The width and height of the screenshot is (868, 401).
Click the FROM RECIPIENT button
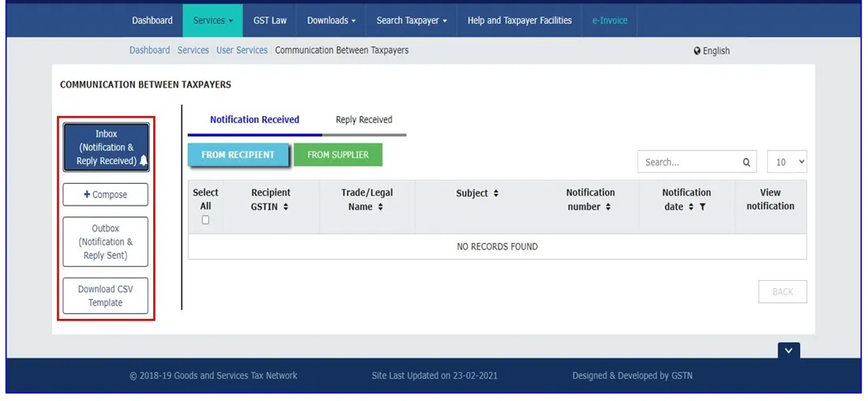(x=238, y=155)
